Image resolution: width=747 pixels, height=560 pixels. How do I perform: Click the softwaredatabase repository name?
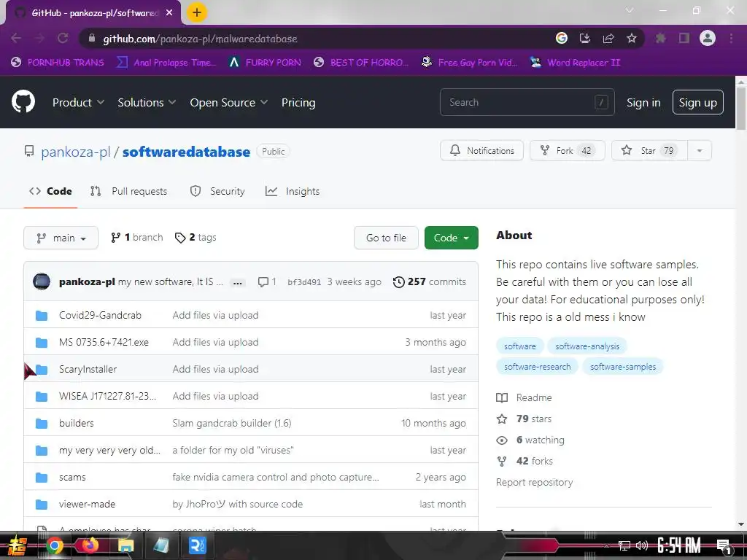click(186, 152)
